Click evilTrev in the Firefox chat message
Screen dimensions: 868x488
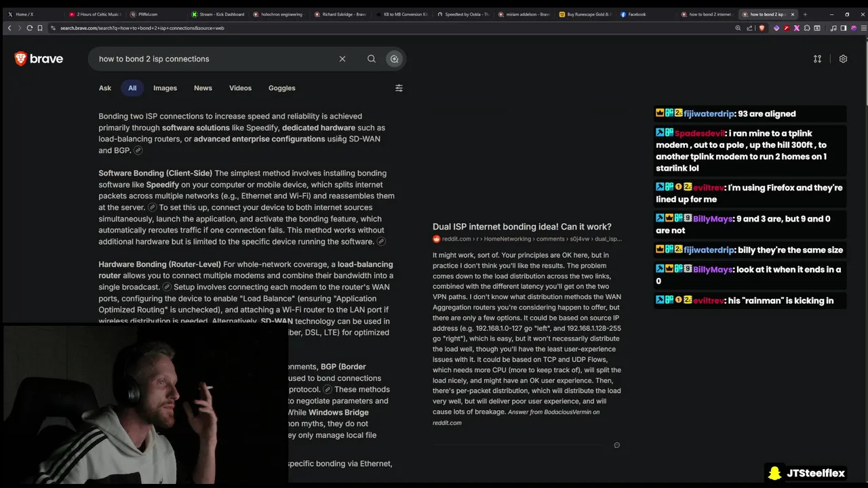(x=708, y=188)
